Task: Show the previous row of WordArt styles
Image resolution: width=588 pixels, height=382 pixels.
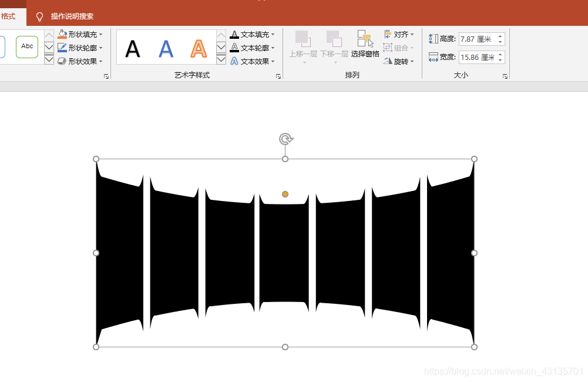Action: pos(221,35)
